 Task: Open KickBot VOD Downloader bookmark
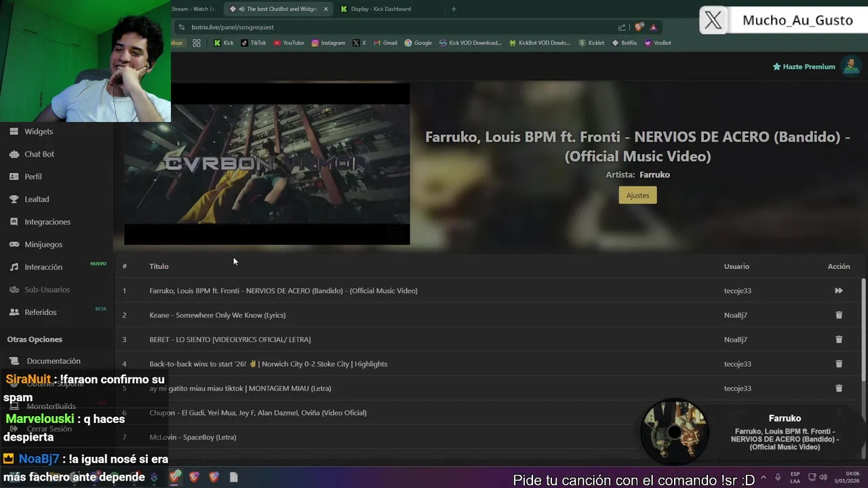(x=540, y=43)
